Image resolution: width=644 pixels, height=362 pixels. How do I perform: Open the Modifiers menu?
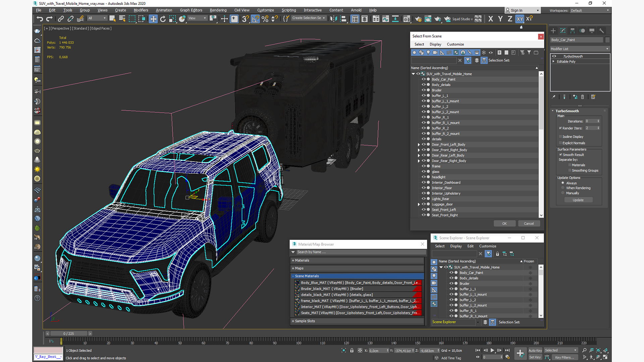pyautogui.click(x=141, y=10)
